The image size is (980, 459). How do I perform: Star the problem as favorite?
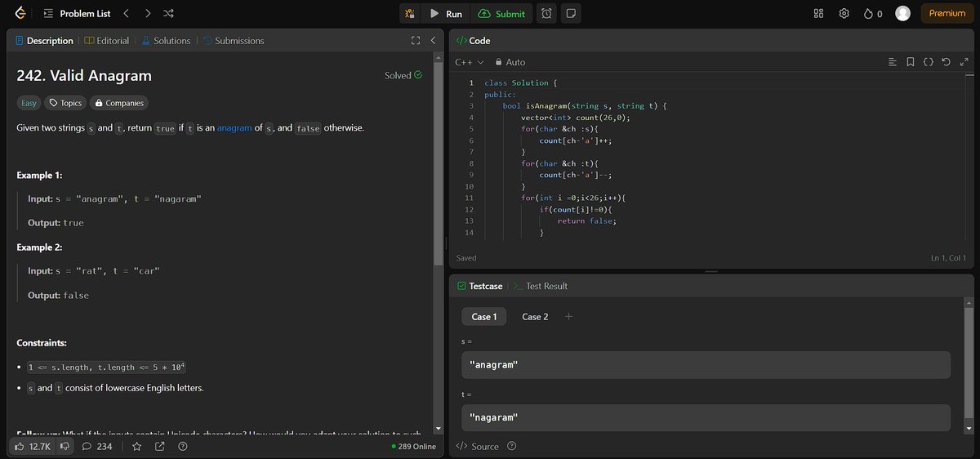(137, 447)
